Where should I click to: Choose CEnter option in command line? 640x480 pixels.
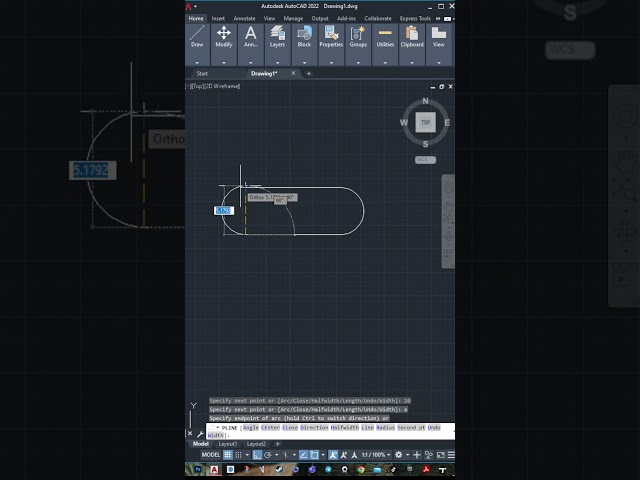270,427
